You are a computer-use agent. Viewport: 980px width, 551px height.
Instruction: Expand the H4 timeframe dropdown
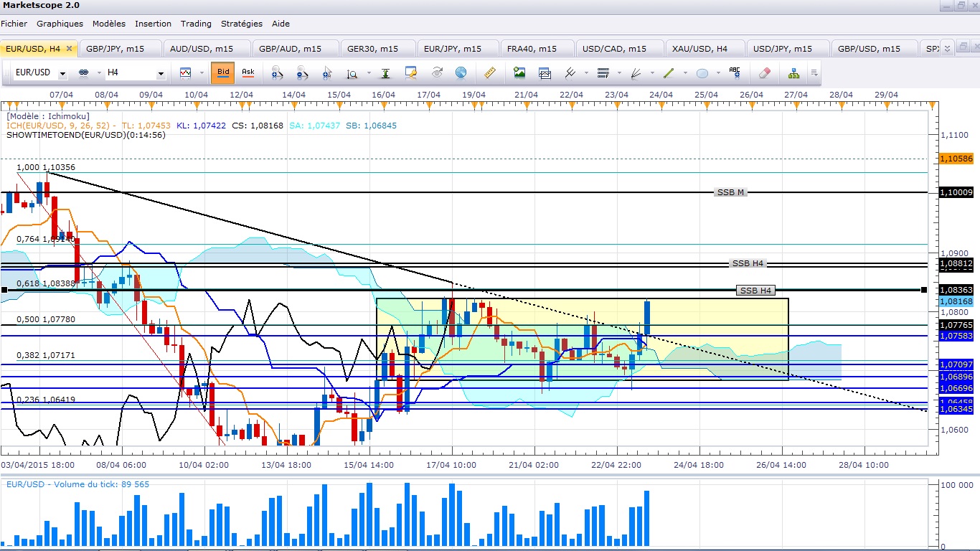[x=161, y=74]
